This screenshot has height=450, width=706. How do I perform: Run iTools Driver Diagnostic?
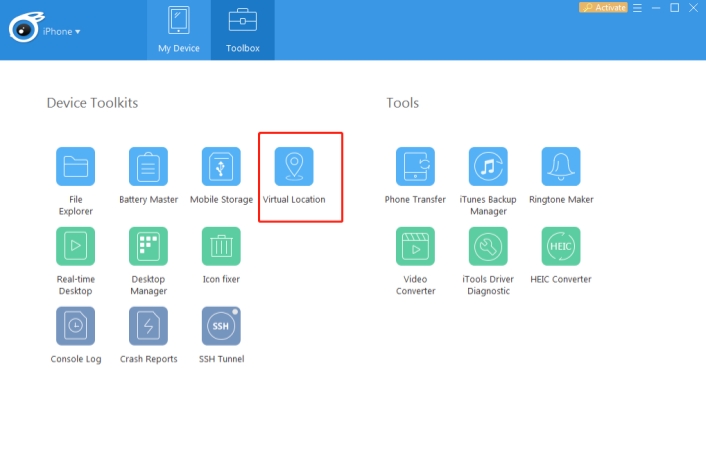click(488, 246)
